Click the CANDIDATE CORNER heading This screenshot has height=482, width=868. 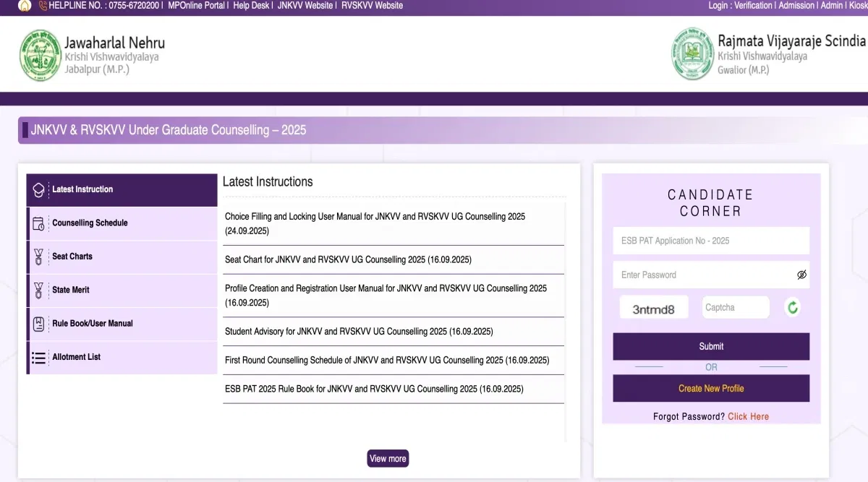710,203
